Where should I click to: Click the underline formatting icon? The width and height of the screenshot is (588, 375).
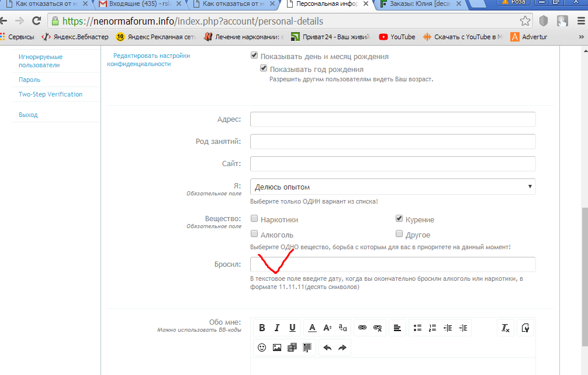pyautogui.click(x=292, y=328)
